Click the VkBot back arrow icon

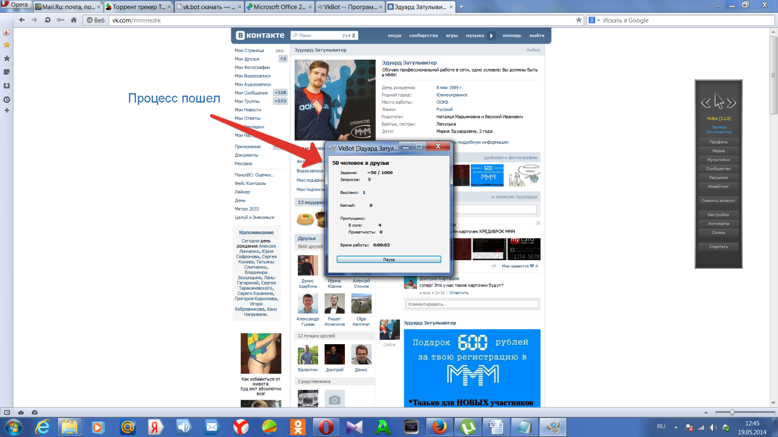pos(705,103)
